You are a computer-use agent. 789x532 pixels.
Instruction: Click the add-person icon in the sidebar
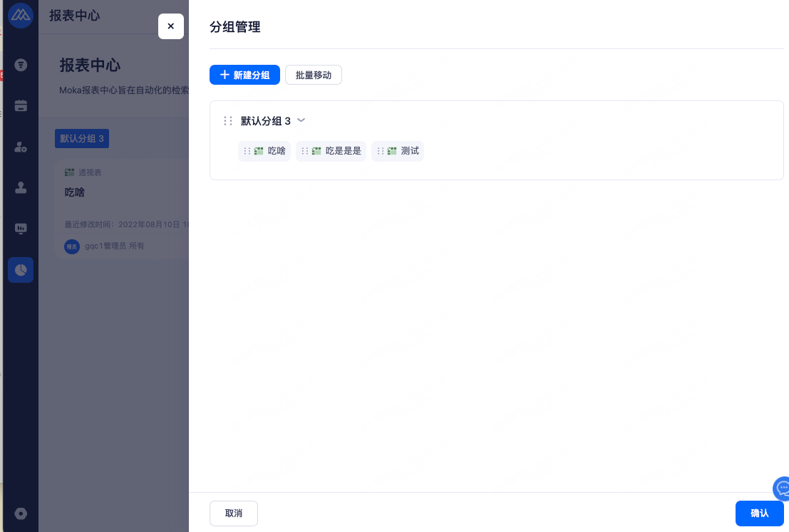[x=21, y=147]
